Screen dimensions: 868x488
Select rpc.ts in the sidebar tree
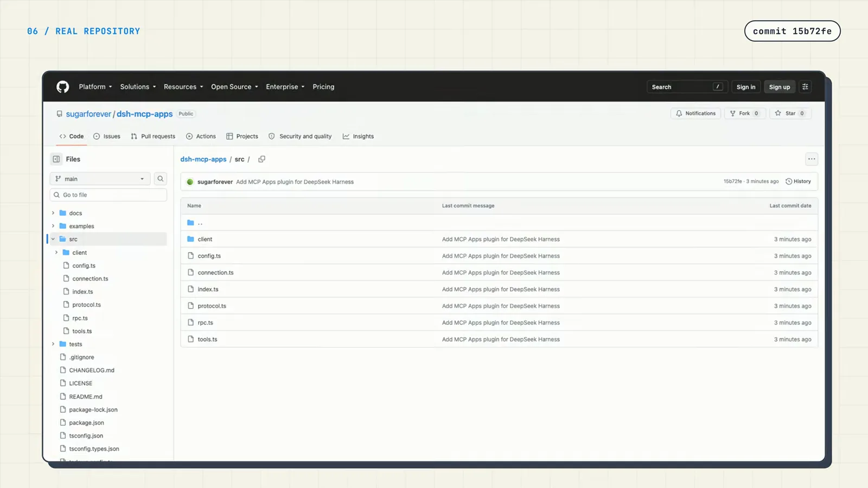coord(80,318)
